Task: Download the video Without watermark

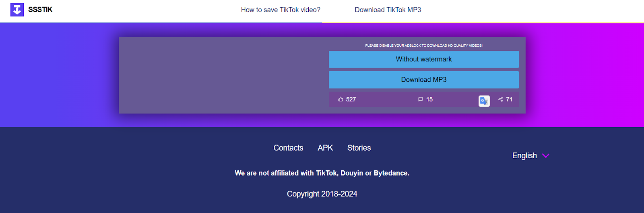Action: point(424,59)
